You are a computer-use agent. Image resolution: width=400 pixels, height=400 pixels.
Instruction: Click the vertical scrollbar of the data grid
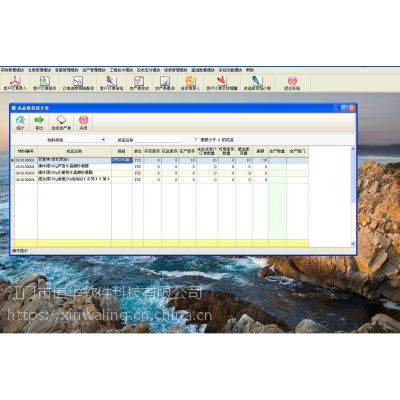[x=353, y=197]
